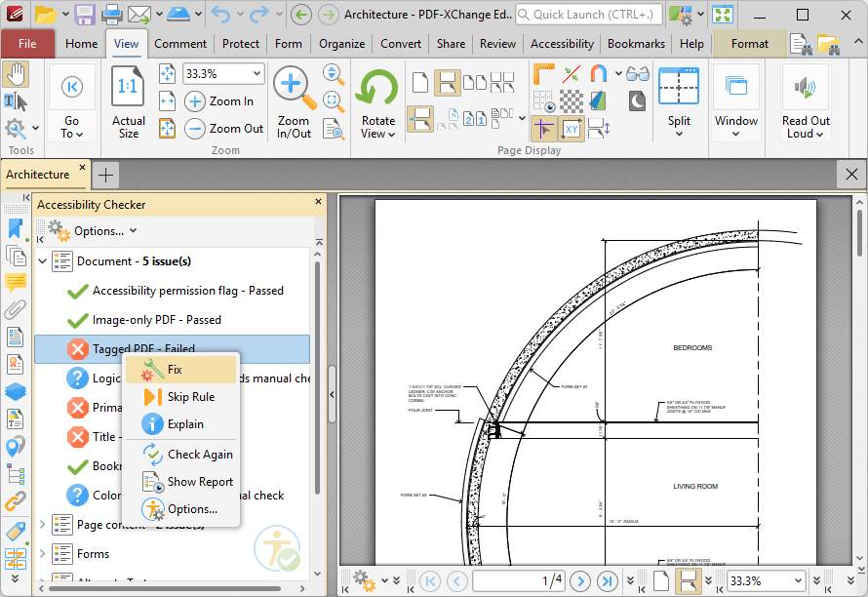Click the Zoom Out button
868x597 pixels.
[223, 129]
